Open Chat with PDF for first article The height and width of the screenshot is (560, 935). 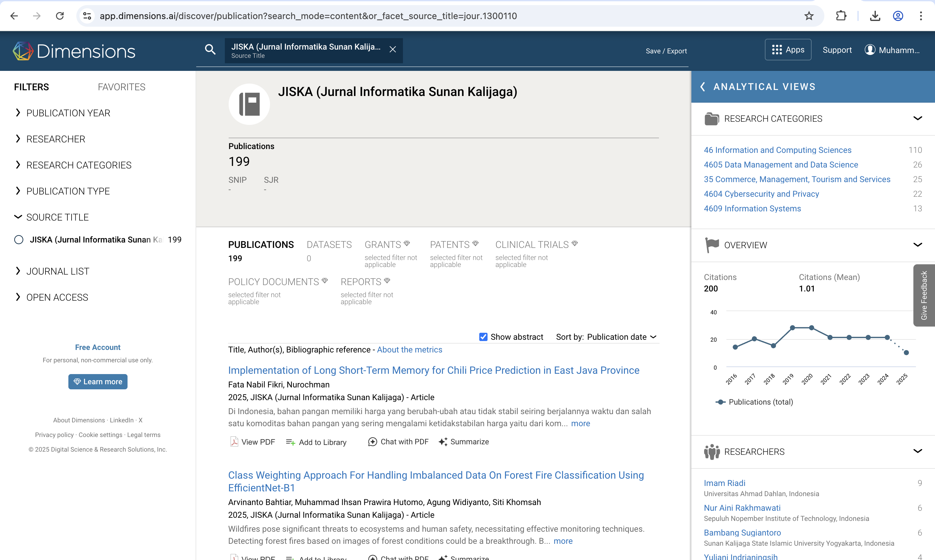[398, 441]
